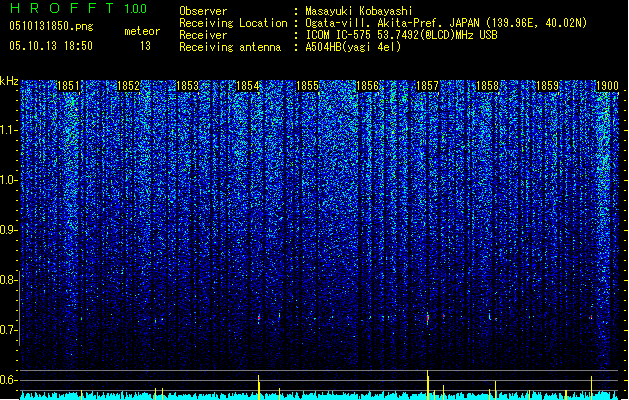Click the 1851 time marker
This screenshot has width=629, height=400.
click(x=68, y=86)
